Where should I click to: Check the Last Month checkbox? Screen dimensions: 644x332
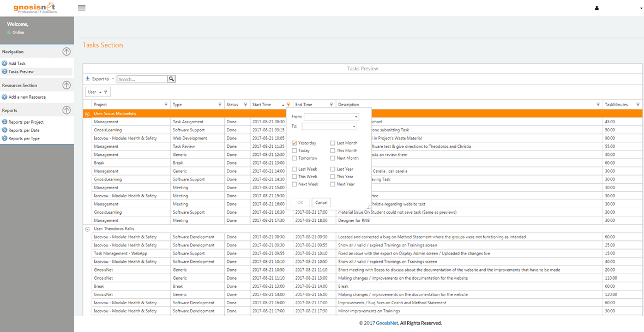point(333,143)
